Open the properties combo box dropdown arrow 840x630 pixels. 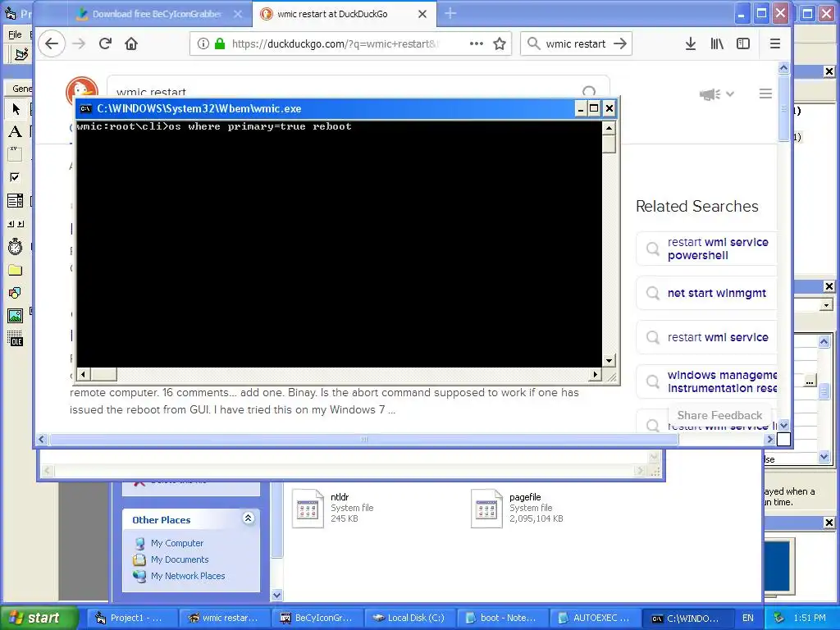point(827,305)
